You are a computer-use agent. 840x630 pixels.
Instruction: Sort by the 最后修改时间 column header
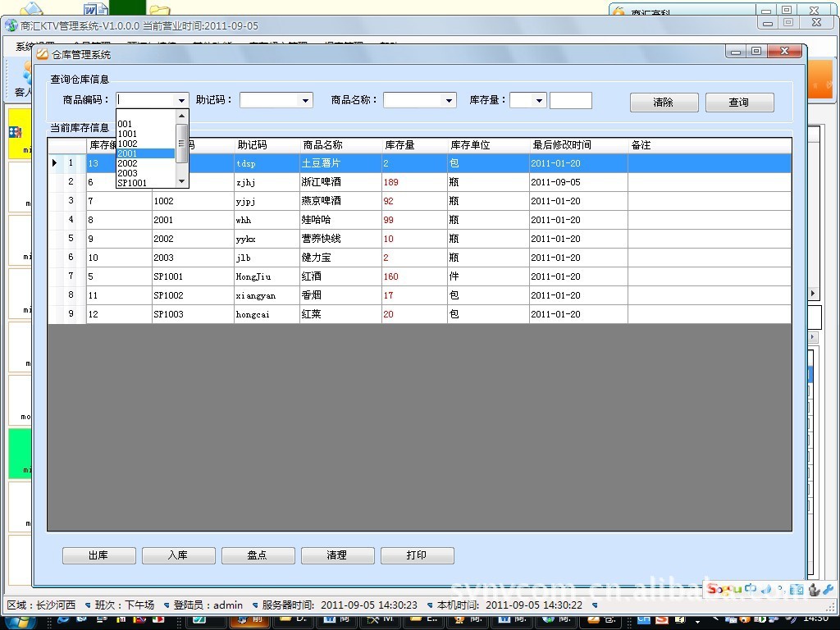pos(562,145)
